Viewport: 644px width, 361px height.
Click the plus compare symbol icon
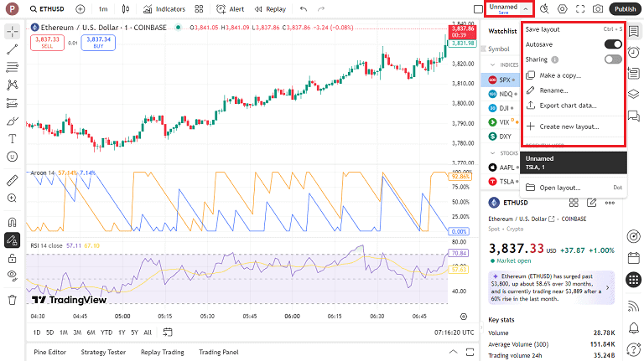80,9
